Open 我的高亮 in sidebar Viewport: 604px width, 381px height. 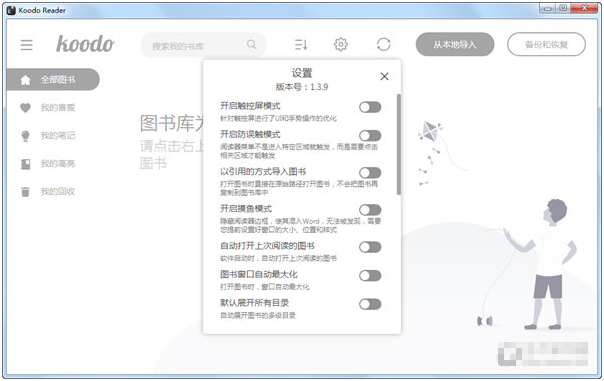click(x=58, y=164)
